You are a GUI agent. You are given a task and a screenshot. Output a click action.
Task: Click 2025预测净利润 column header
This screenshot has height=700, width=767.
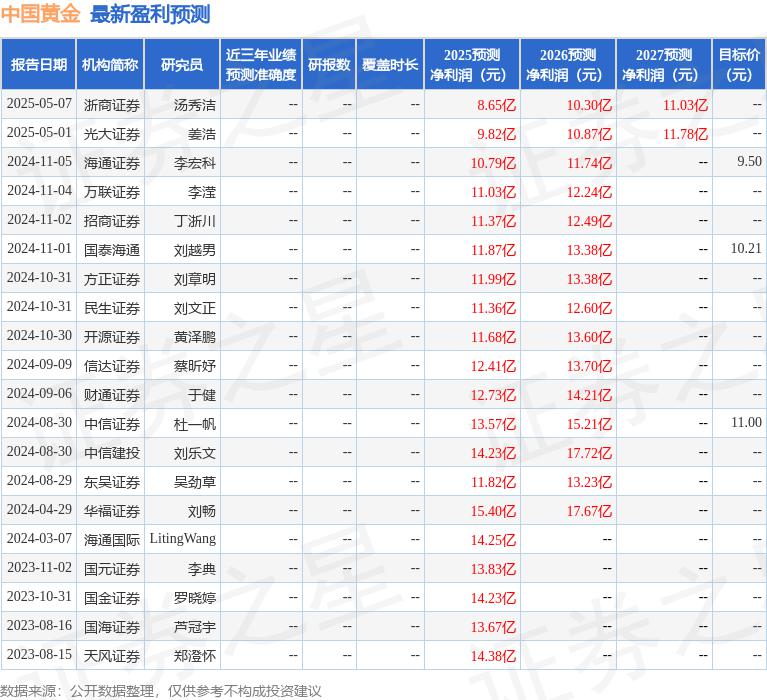pyautogui.click(x=471, y=64)
